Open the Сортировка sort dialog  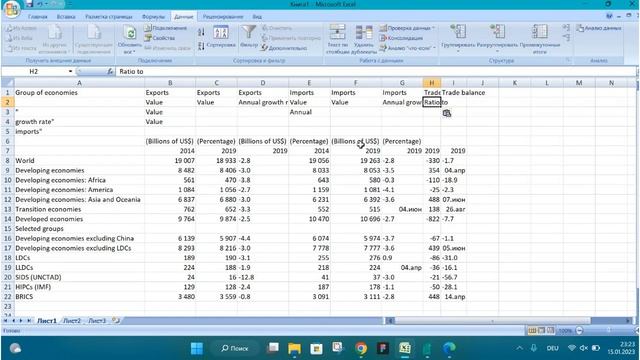[x=221, y=36]
